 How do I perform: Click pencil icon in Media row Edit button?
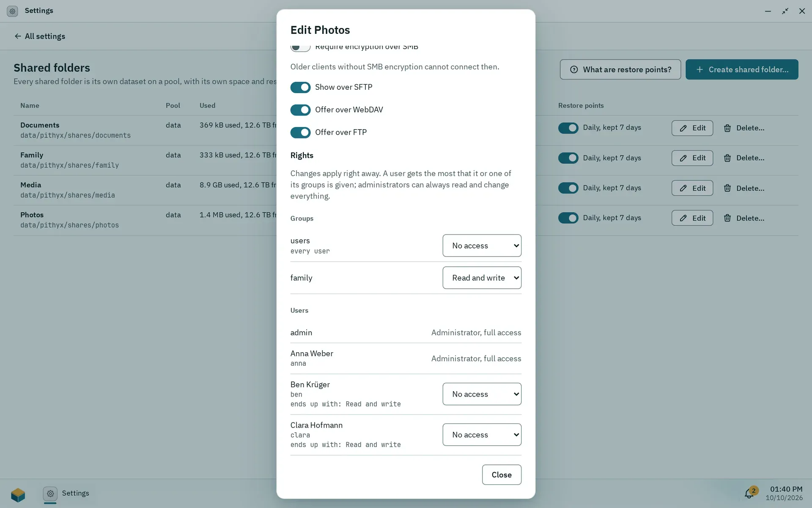(683, 188)
